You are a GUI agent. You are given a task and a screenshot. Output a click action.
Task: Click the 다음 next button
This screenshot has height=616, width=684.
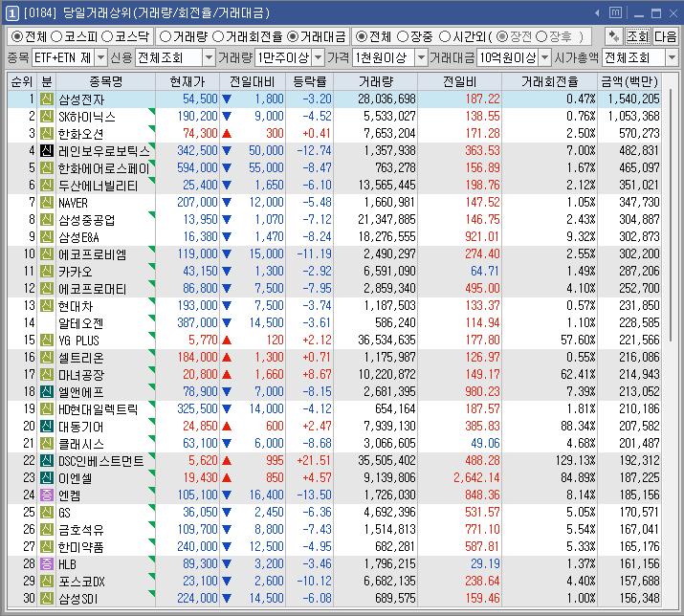pos(665,36)
